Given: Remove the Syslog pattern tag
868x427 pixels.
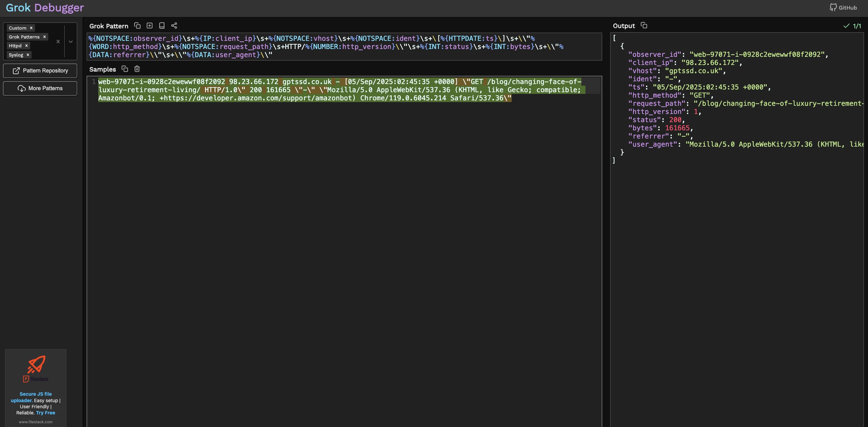Looking at the screenshot, I should point(28,55).
